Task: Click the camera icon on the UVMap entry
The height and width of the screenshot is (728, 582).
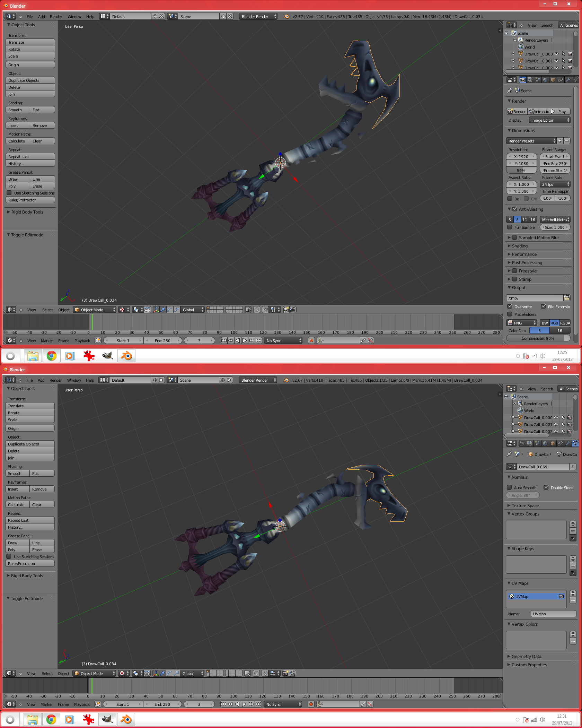Action: (x=561, y=596)
